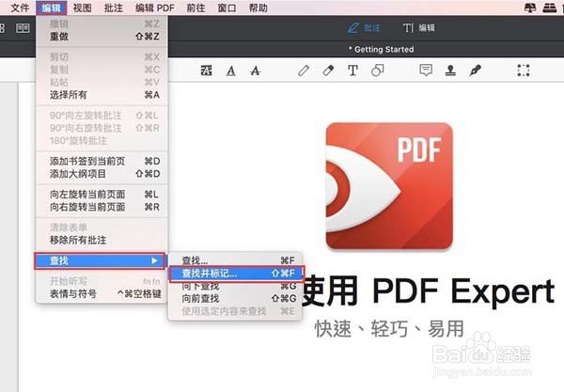Screen dimensions: 564x392
Task: Choose 添加大纲项目
Action: 102,174
